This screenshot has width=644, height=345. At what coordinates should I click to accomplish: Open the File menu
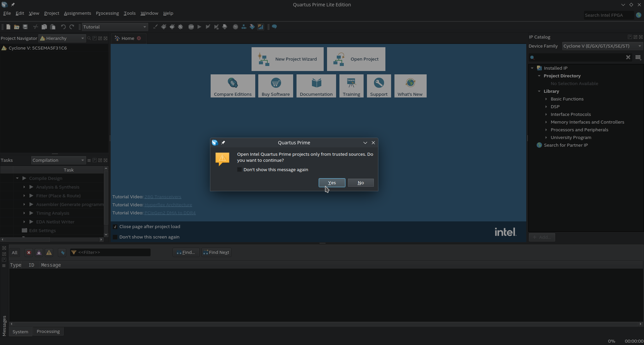[x=7, y=13]
